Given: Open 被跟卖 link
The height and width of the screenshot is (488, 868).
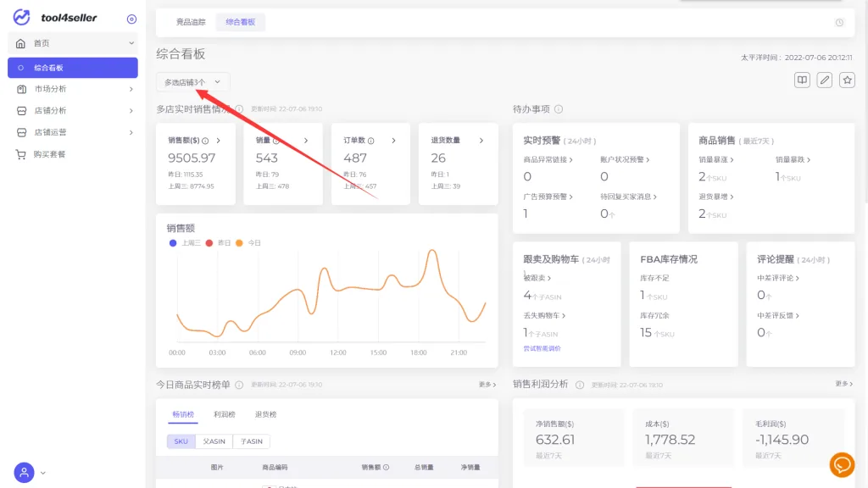Looking at the screenshot, I should (537, 278).
